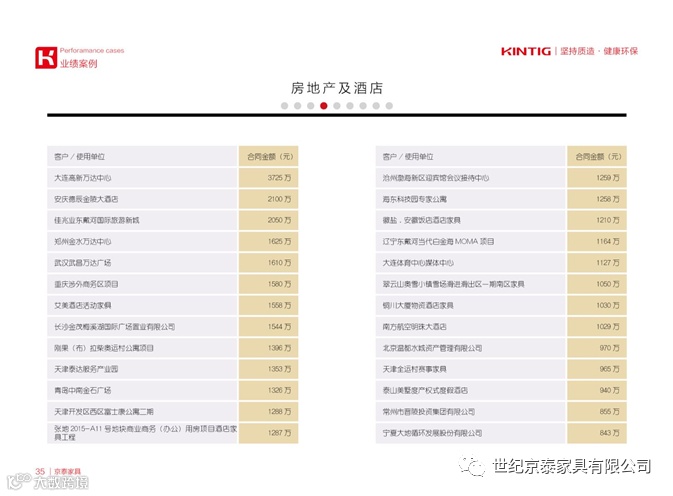The height and width of the screenshot is (496, 673).
Task: Click the 坚持质造·健康环保 slogan
Action: pyautogui.click(x=599, y=51)
